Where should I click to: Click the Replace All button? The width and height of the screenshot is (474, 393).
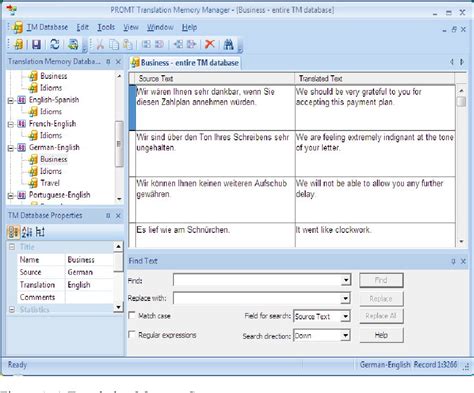381,316
